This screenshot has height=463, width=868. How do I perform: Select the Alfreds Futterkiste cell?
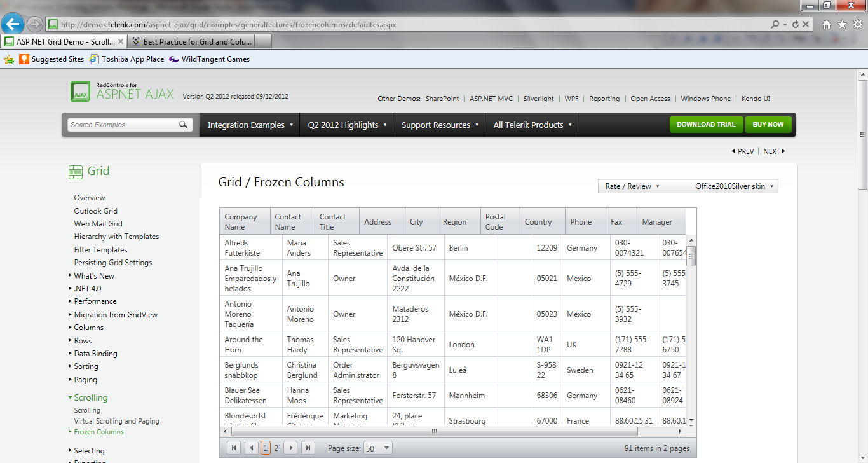pyautogui.click(x=251, y=248)
